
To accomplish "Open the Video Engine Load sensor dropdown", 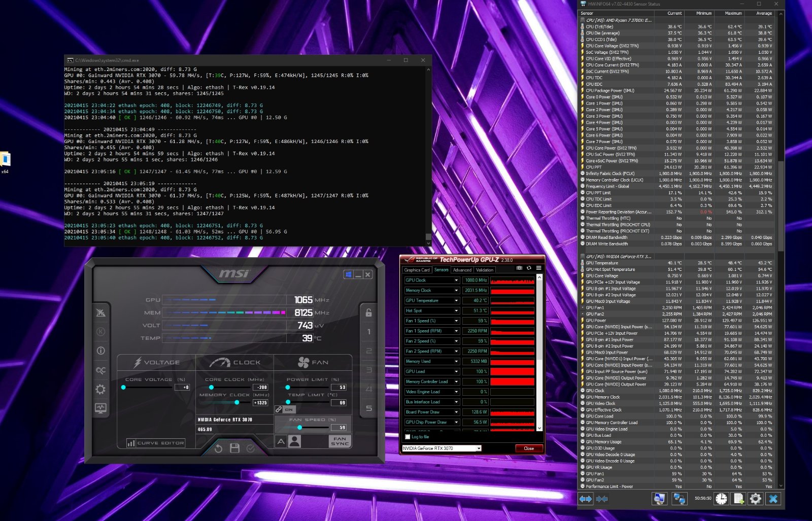I will 456,392.
